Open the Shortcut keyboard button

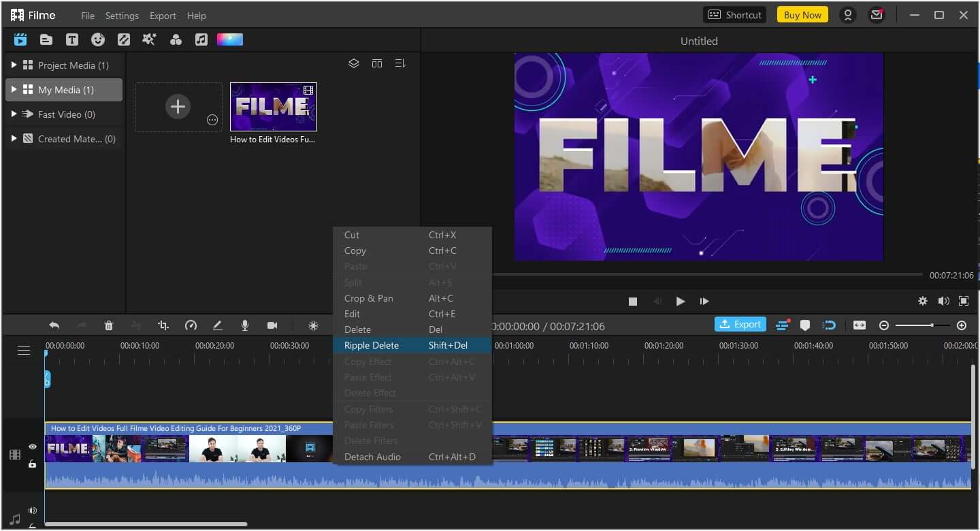(x=734, y=15)
